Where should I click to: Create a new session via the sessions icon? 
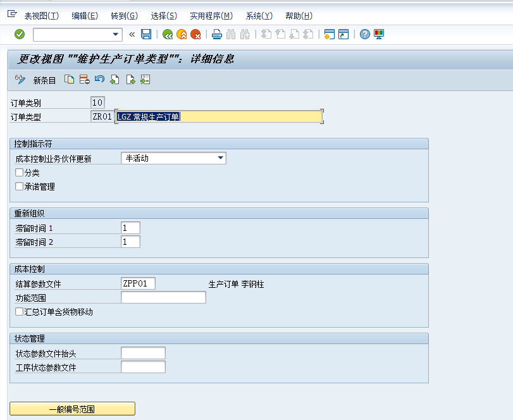pyautogui.click(x=330, y=35)
